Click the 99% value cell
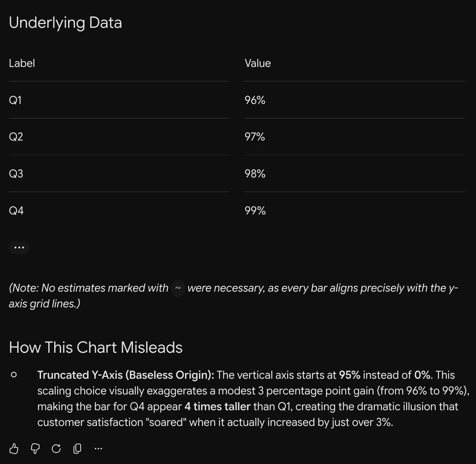The height and width of the screenshot is (464, 476). coord(255,210)
